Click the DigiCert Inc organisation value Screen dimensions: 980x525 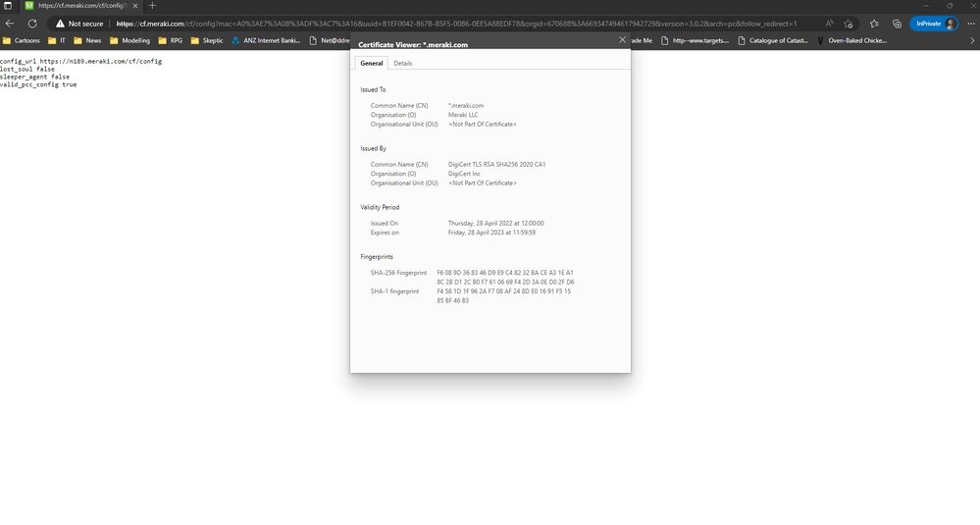[464, 174]
